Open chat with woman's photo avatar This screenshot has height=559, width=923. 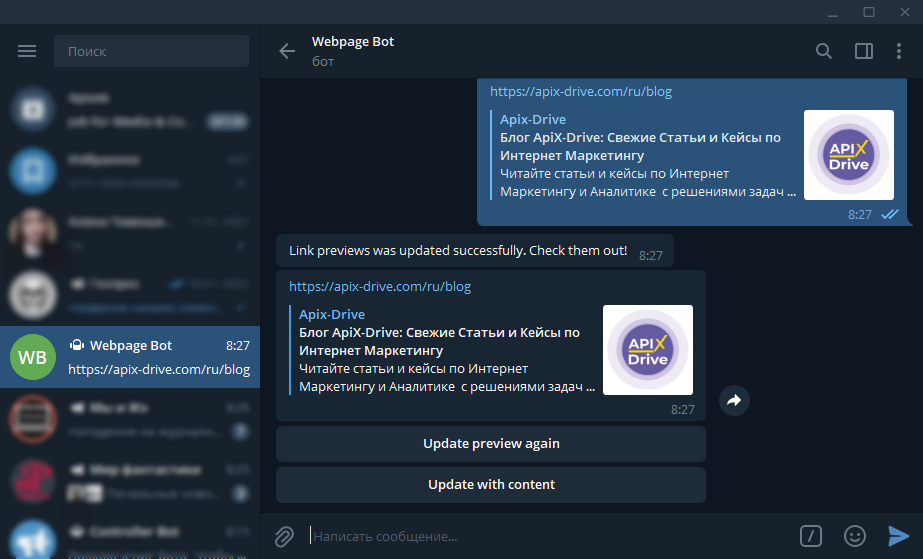coord(130,233)
